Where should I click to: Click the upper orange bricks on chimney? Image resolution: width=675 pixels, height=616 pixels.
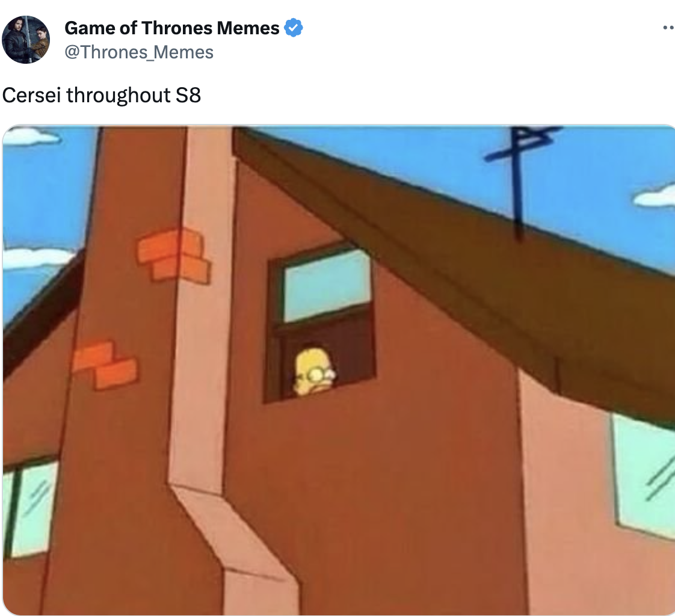[173, 255]
